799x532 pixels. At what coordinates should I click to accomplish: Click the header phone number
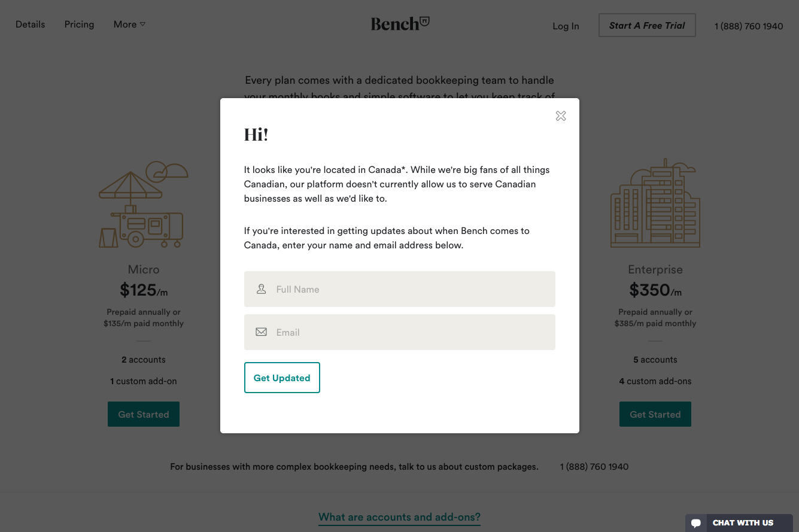pos(749,26)
